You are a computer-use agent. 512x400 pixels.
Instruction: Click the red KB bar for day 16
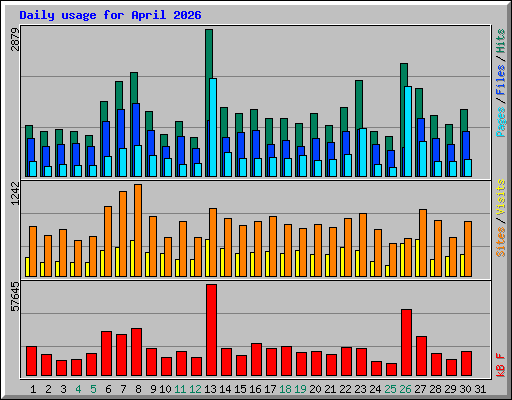[x=256, y=360]
